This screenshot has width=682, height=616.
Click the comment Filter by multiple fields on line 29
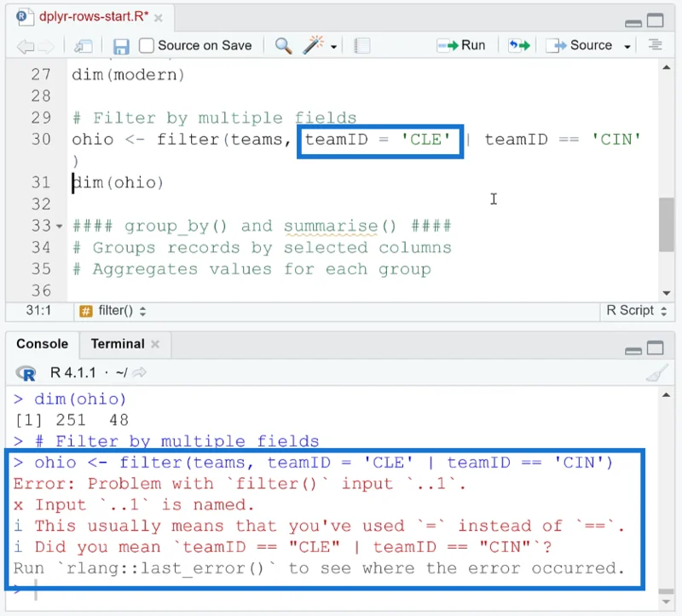[215, 118]
